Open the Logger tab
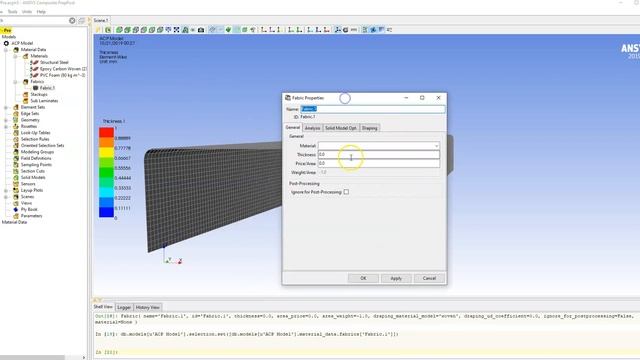The height and width of the screenshot is (360, 640). (x=124, y=307)
